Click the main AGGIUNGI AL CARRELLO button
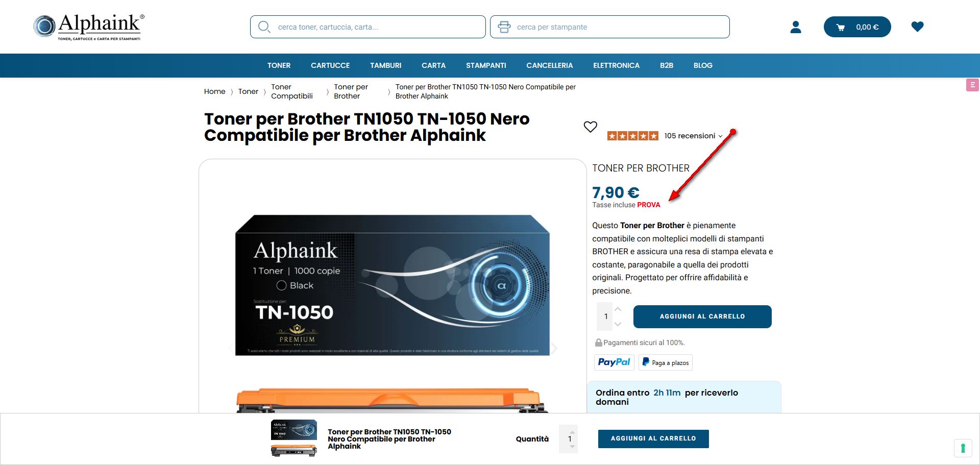The image size is (980, 465). (x=702, y=316)
